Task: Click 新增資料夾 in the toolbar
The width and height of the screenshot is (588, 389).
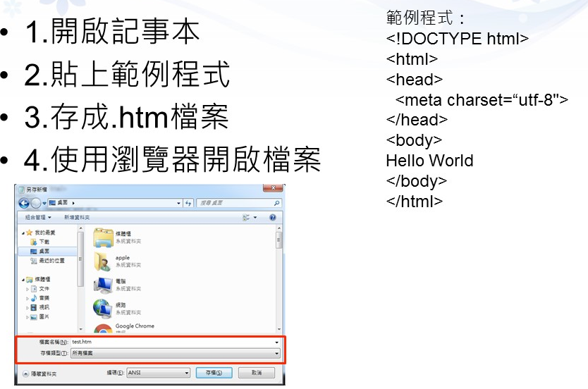Action: [x=77, y=217]
